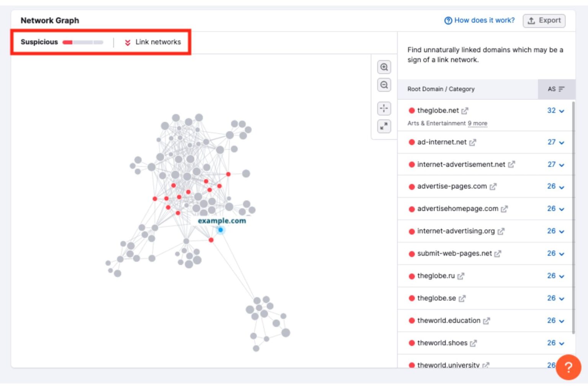Expand the Link networks filter chevron
The height and width of the screenshot is (389, 588).
point(127,42)
